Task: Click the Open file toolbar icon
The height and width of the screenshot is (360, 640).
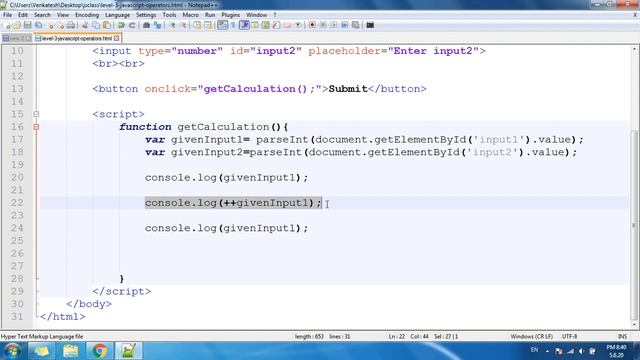Action: (x=17, y=25)
